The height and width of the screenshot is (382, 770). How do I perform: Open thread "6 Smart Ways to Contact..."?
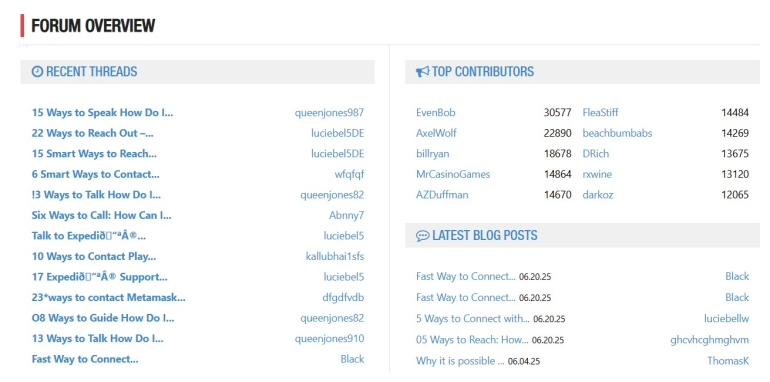pyautogui.click(x=95, y=174)
